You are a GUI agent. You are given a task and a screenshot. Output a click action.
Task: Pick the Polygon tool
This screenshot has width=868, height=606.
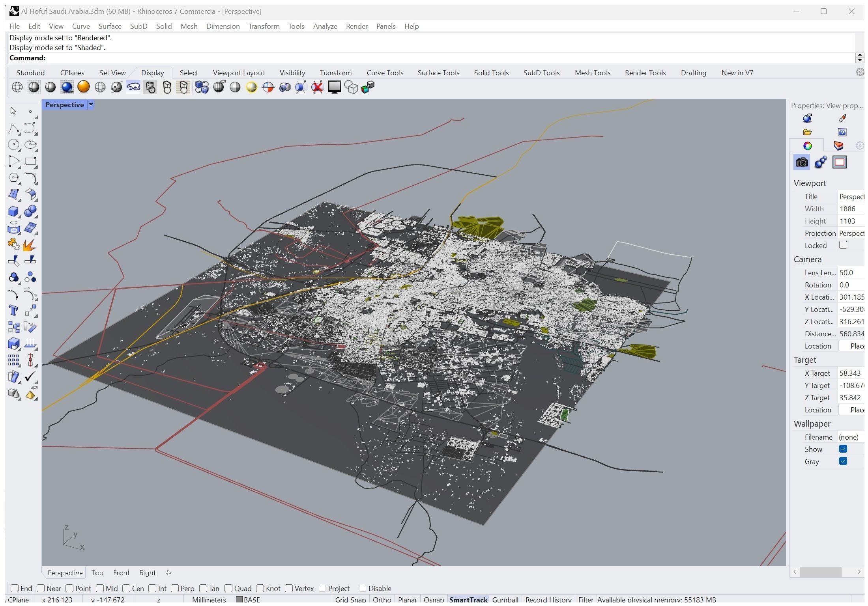pos(14,178)
